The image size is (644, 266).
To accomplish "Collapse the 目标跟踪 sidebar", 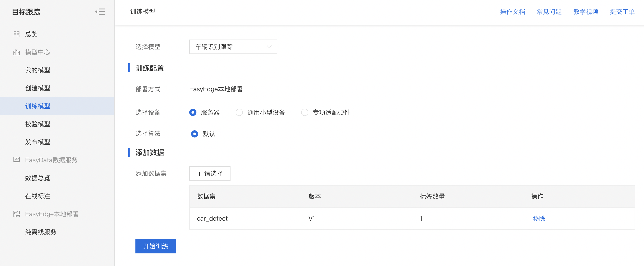I will 100,12.
